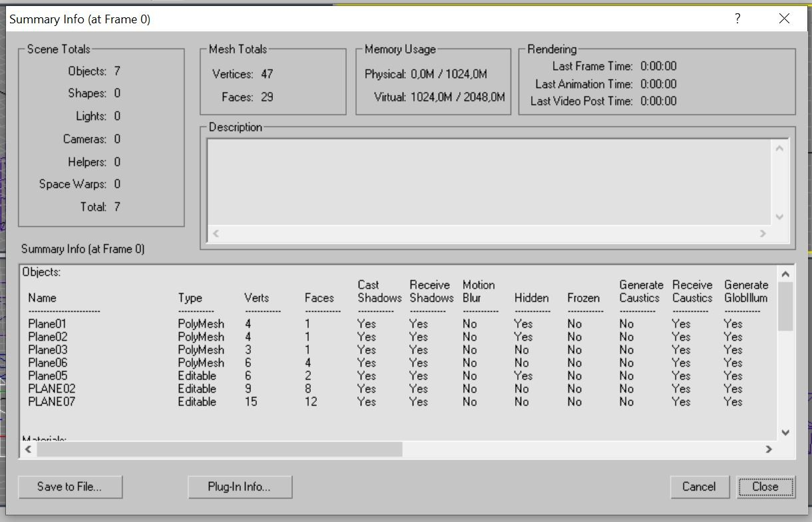Click Description box scroll left arrow

(x=216, y=234)
